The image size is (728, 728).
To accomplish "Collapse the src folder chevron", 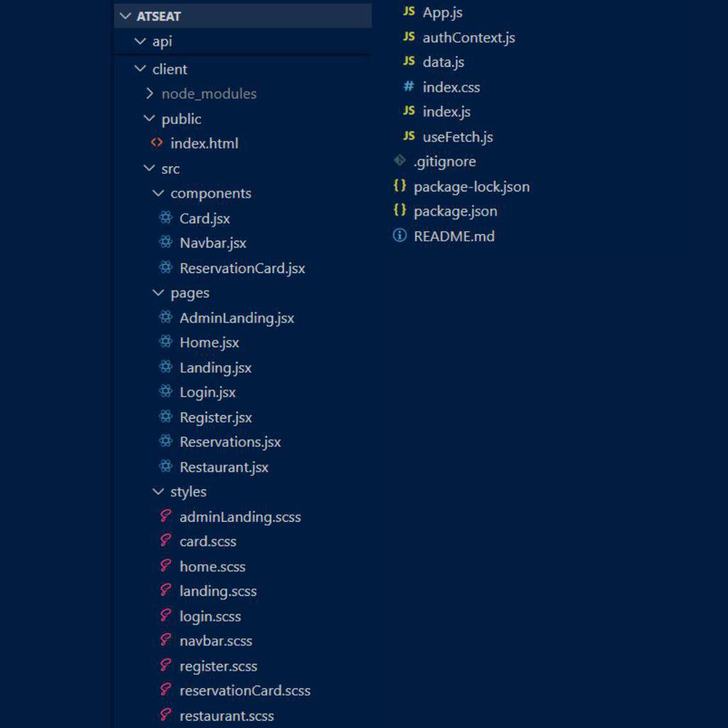I will click(x=149, y=168).
